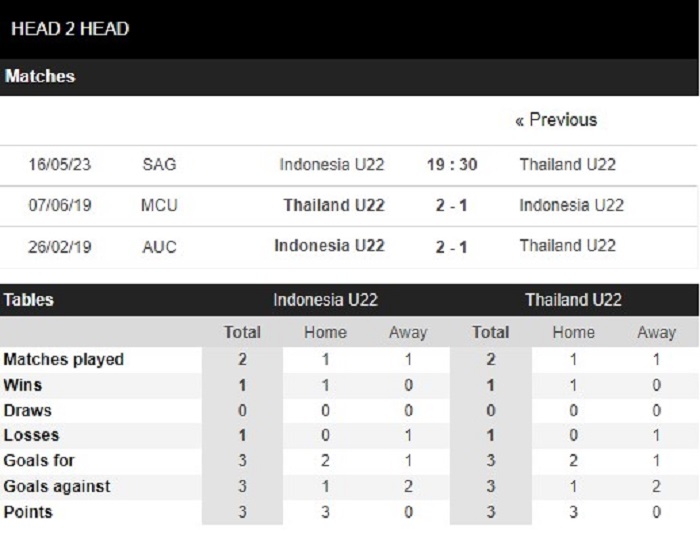Click Thailand U22 in the 16/05/23 row
Screen dimensions: 700x534
(567, 164)
